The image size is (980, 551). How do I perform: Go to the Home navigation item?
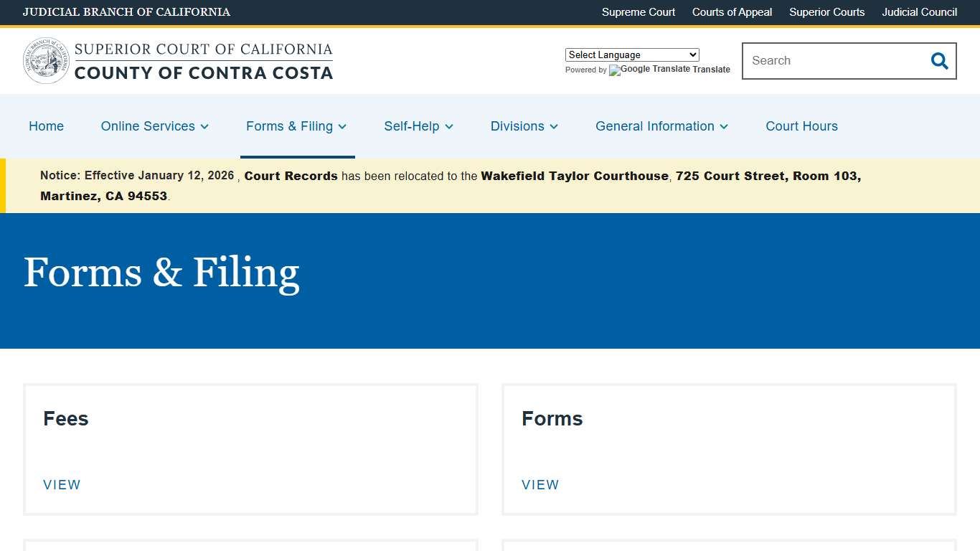46,126
